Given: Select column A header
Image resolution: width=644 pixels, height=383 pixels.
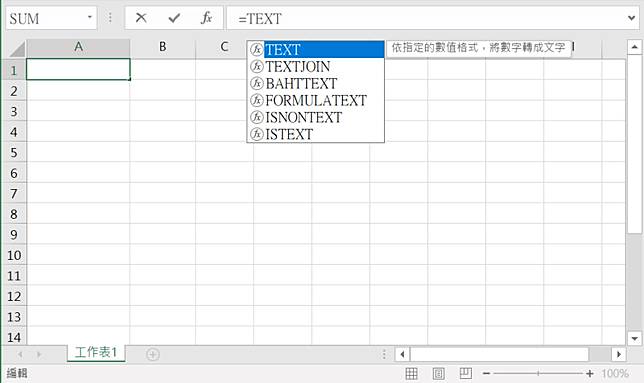Looking at the screenshot, I should [x=78, y=47].
